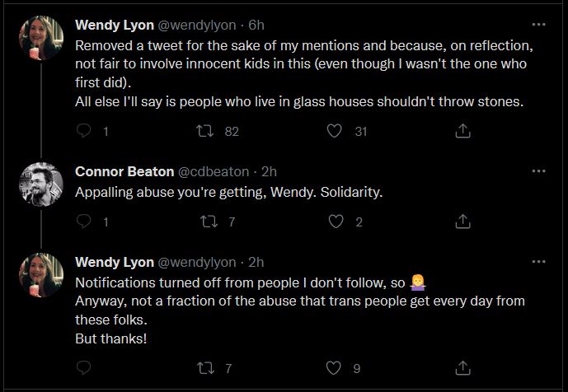The height and width of the screenshot is (392, 568).
Task: Like the tweet with 31 likes
Action: point(335,130)
